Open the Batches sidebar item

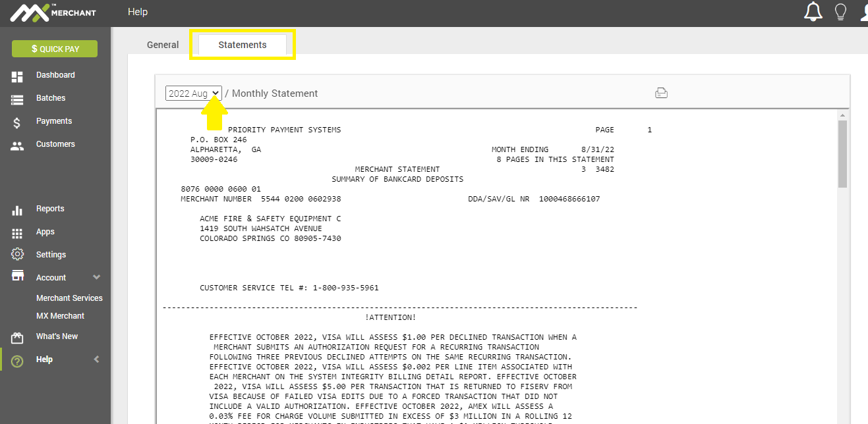click(x=51, y=98)
